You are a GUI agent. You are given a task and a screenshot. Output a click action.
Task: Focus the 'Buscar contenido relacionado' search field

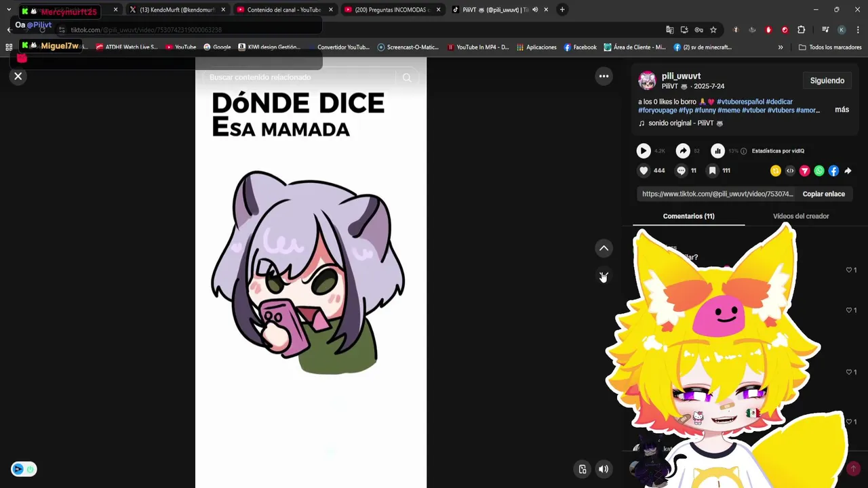[302, 77]
